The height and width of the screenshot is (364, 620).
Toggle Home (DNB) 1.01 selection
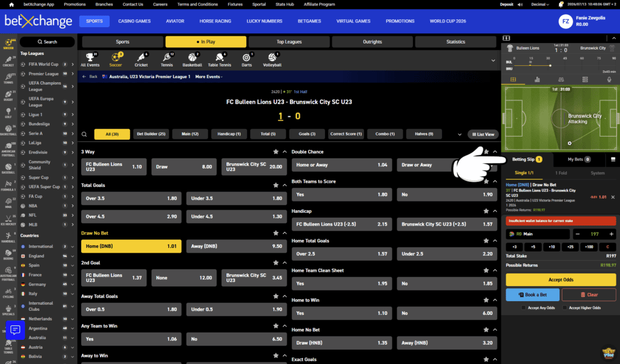(x=131, y=246)
